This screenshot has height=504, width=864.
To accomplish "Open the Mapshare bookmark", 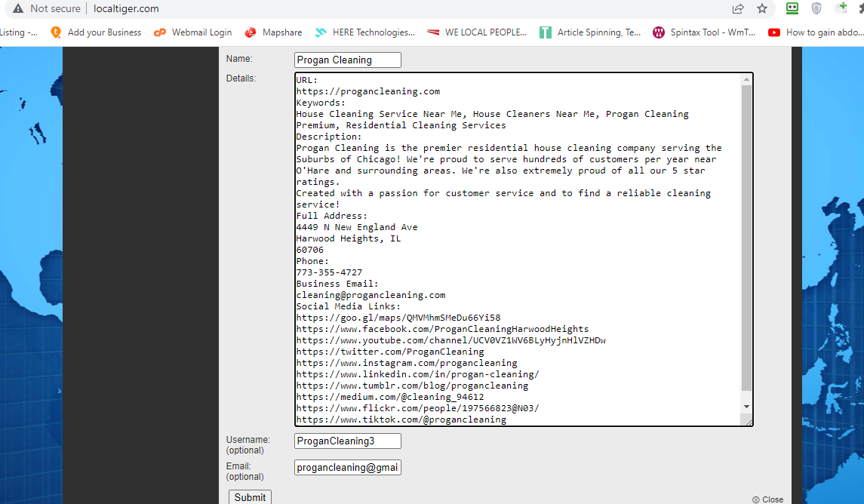I will click(x=273, y=32).
